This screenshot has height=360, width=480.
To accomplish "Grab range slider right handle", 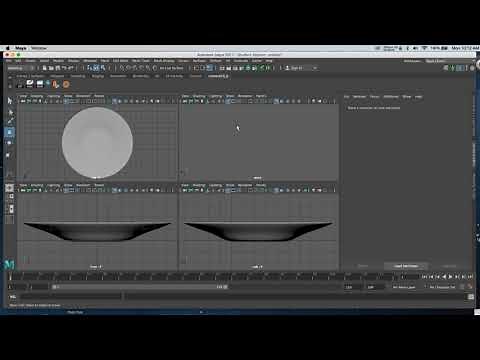I will click(226, 287).
